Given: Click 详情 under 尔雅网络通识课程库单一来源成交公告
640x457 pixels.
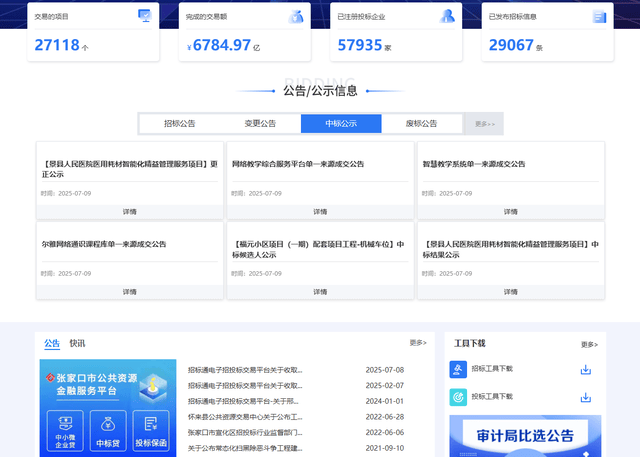Looking at the screenshot, I should coord(130,292).
